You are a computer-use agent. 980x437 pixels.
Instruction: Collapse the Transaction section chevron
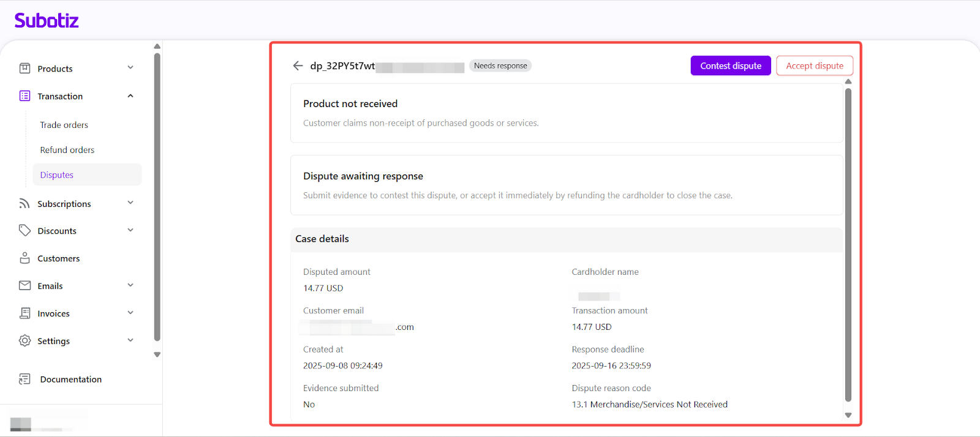click(130, 95)
